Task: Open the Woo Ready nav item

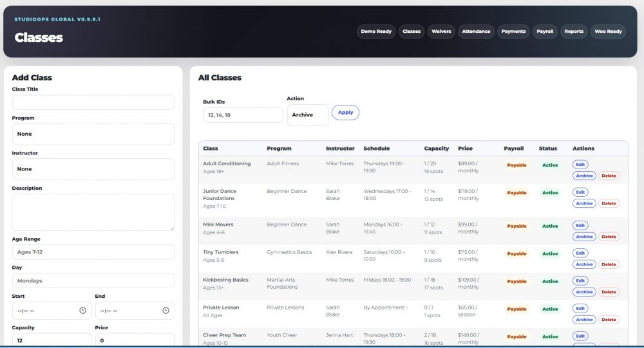Action: pos(609,32)
